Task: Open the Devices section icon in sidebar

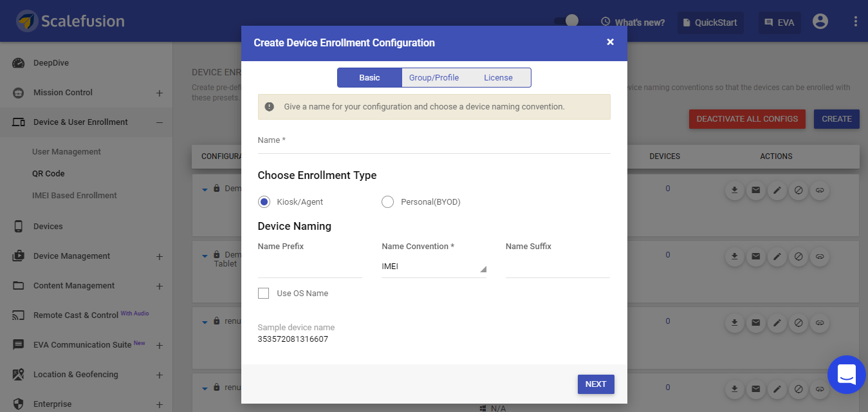Action: (19, 226)
